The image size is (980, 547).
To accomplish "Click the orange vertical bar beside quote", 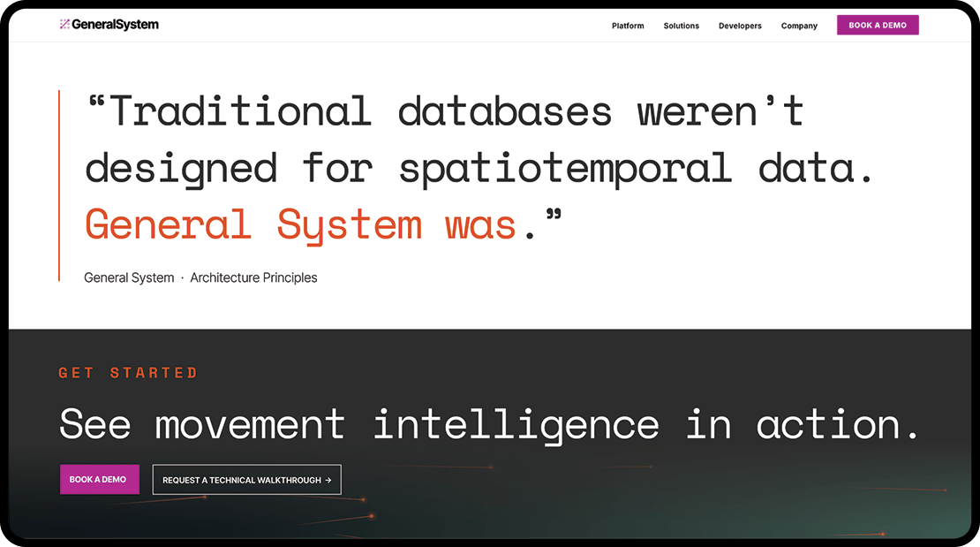I will coord(59,186).
